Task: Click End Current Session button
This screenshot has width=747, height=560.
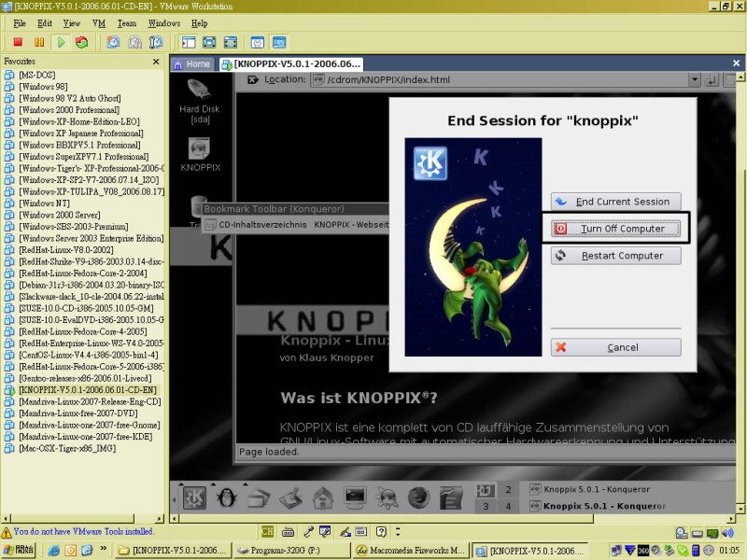Action: coord(616,202)
